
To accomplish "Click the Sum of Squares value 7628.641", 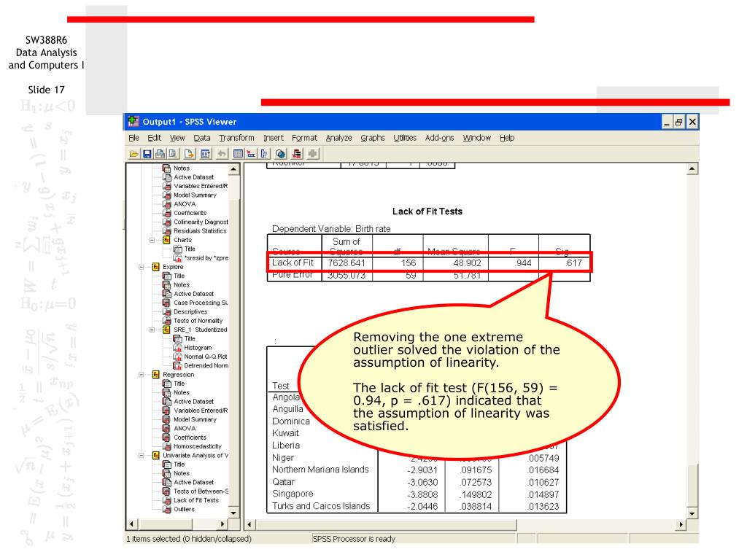I will (347, 262).
